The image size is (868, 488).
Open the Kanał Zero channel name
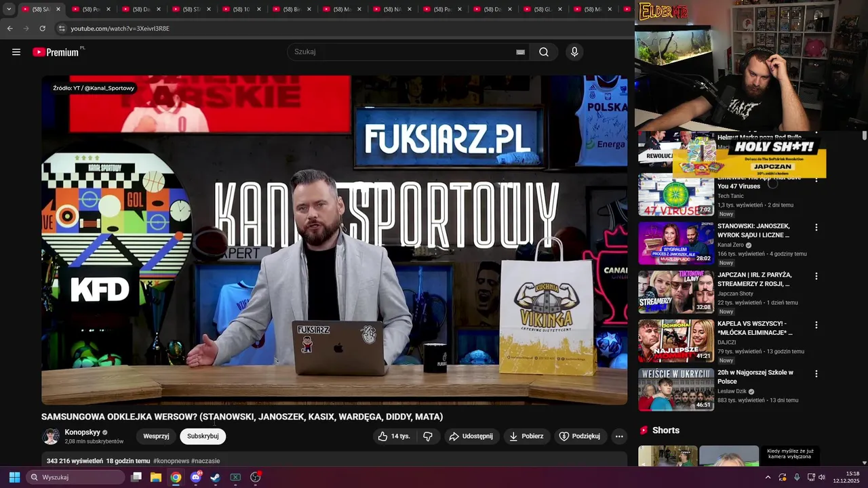730,245
